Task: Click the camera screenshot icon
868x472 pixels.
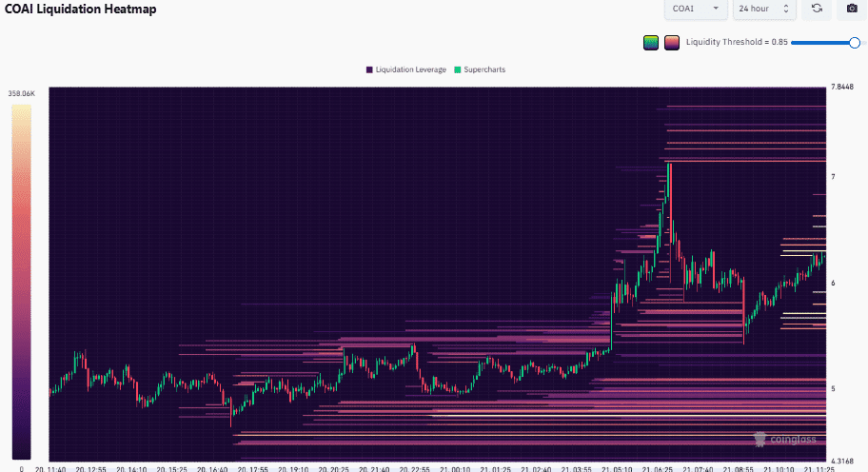Action: tap(852, 9)
